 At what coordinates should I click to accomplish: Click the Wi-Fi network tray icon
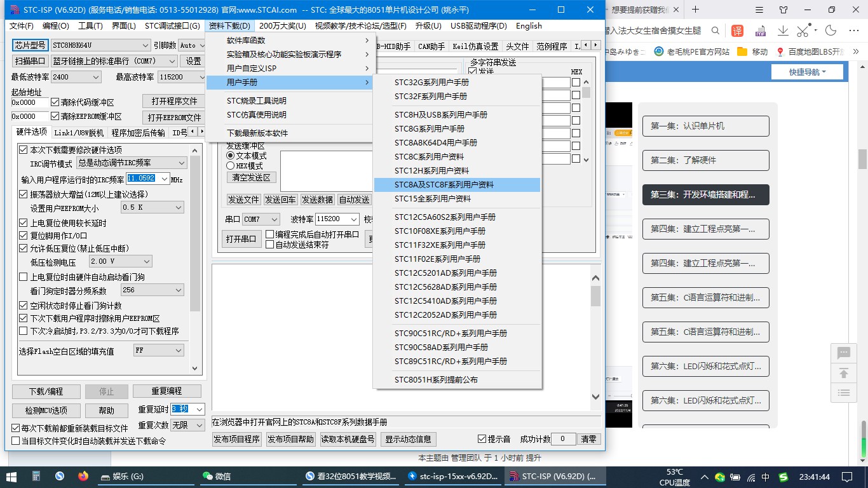(751, 477)
